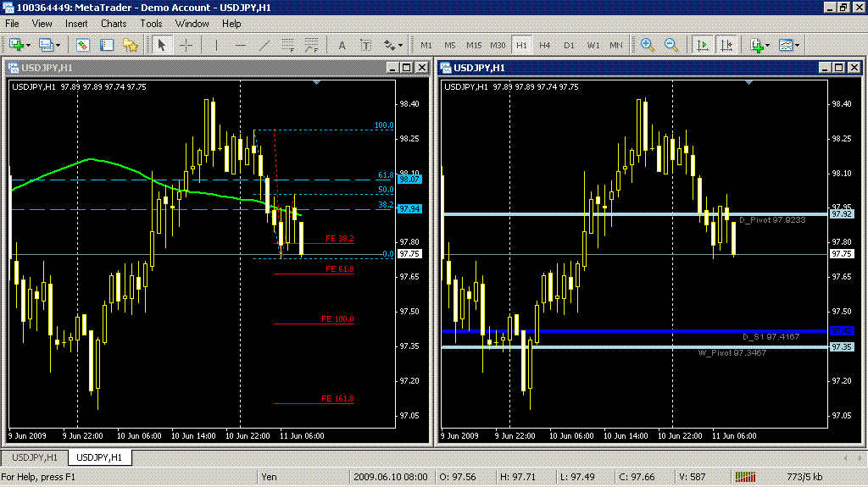The image size is (868, 487).
Task: Select the D1 timeframe button
Action: [569, 45]
